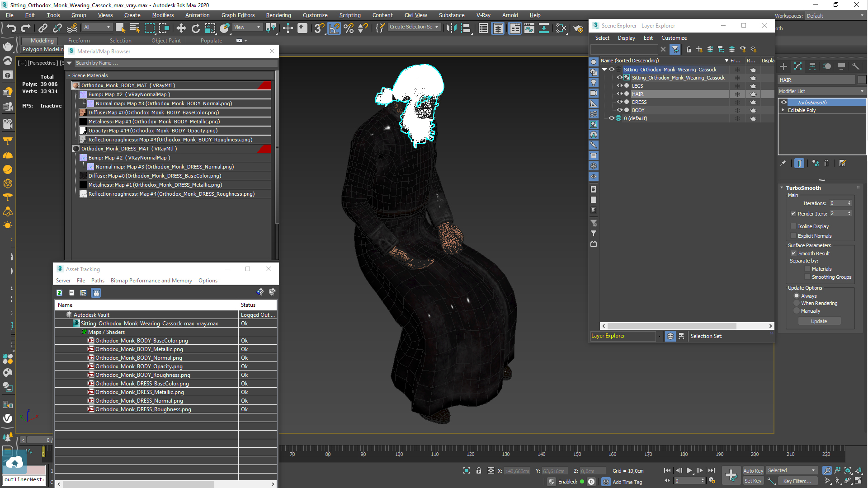Screen dimensions: 868x488
Task: Enable the Isoline Display checkbox
Action: point(793,226)
